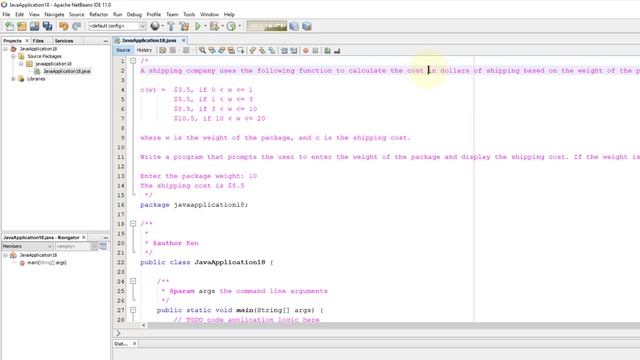
Task: Collapse the Source Packages tree node
Action: [13, 56]
